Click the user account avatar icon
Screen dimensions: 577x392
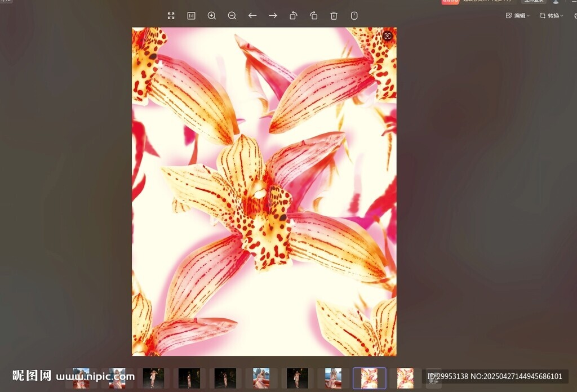[x=556, y=2]
